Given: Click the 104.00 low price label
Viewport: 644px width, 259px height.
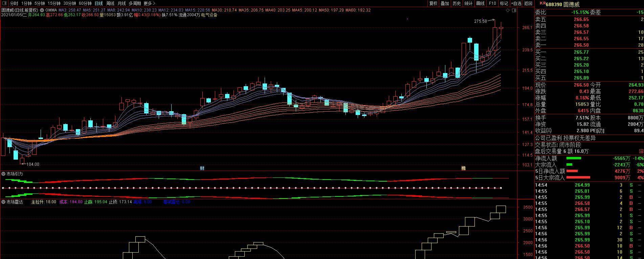Looking at the screenshot, I should pyautogui.click(x=33, y=164).
